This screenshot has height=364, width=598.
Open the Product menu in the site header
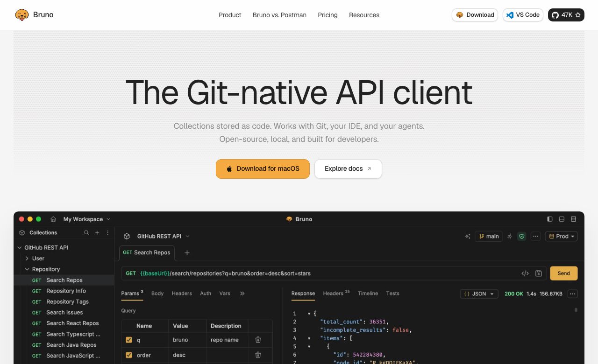[x=230, y=15]
